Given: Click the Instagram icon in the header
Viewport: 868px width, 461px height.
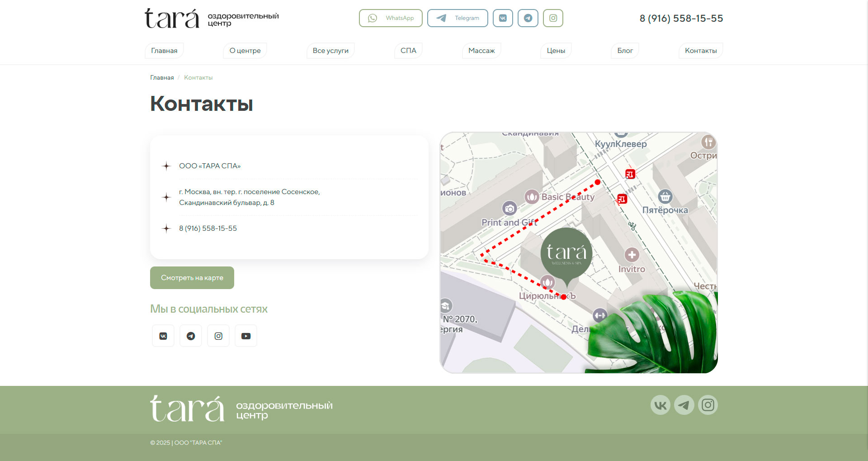Looking at the screenshot, I should pos(553,18).
